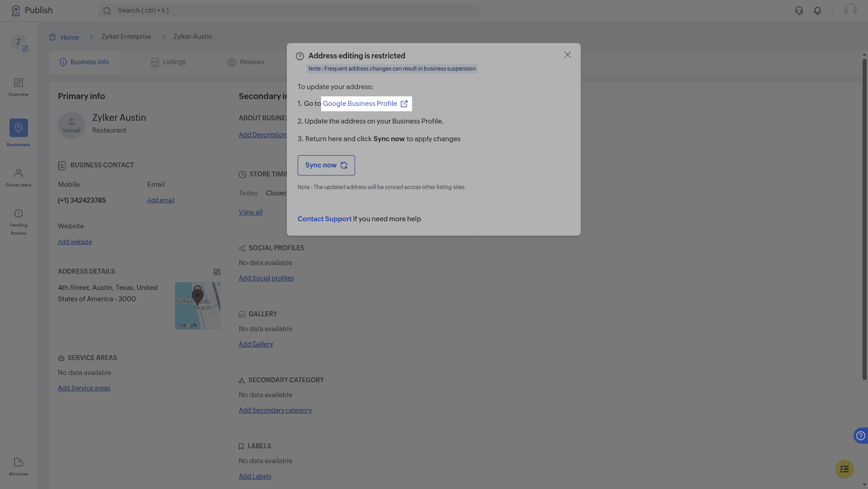Screen dimensions: 868x489
Task: Upload a business logo image
Action: click(x=71, y=125)
